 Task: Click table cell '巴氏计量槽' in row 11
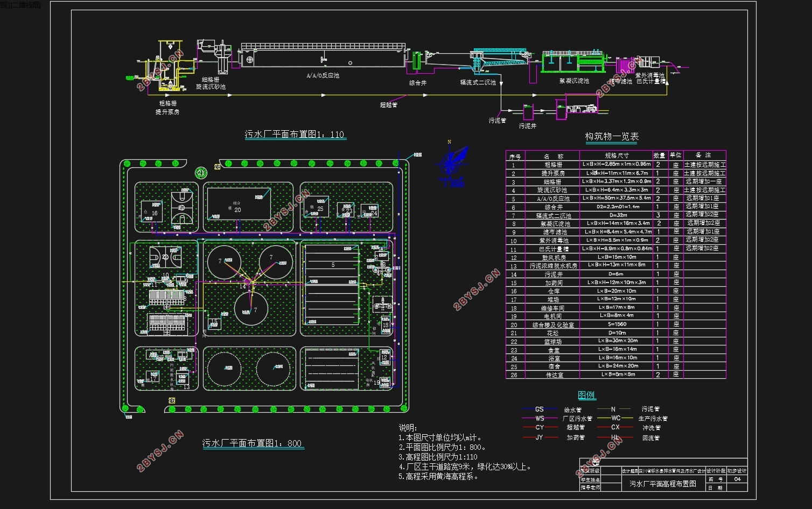[553, 249]
